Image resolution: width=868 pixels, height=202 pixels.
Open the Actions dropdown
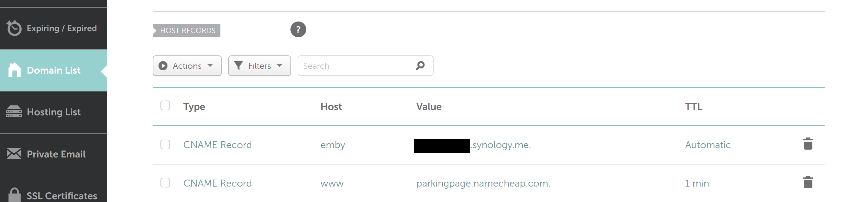(x=187, y=66)
